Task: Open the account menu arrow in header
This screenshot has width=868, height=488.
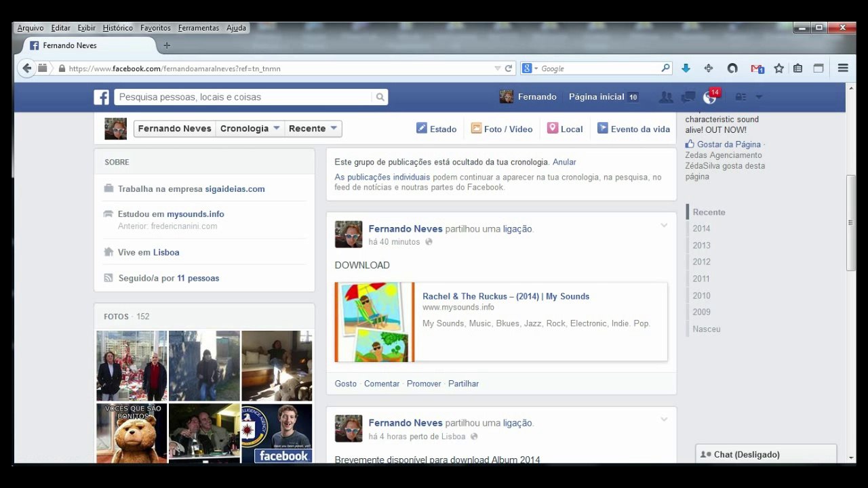Action: click(759, 97)
